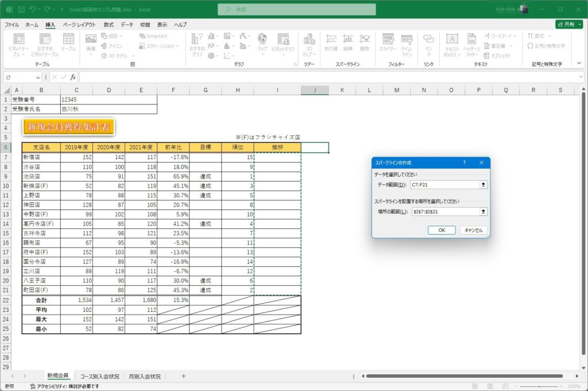This screenshot has width=588, height=391.
Task: Click the zoom slider in status bar
Action: (540, 386)
